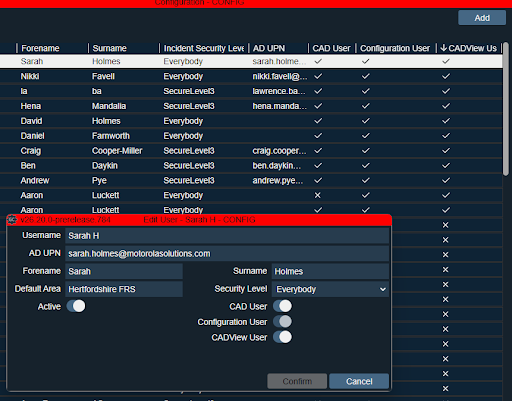Click the Add button
This screenshot has height=401, width=512.
[482, 18]
